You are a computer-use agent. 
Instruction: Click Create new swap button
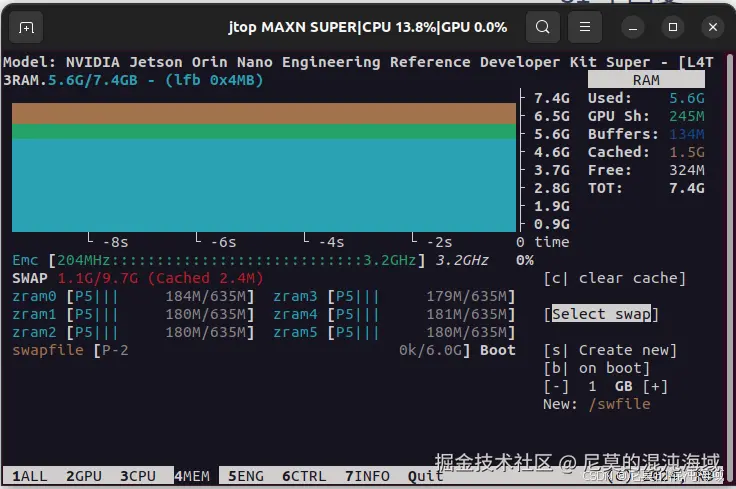tap(610, 350)
